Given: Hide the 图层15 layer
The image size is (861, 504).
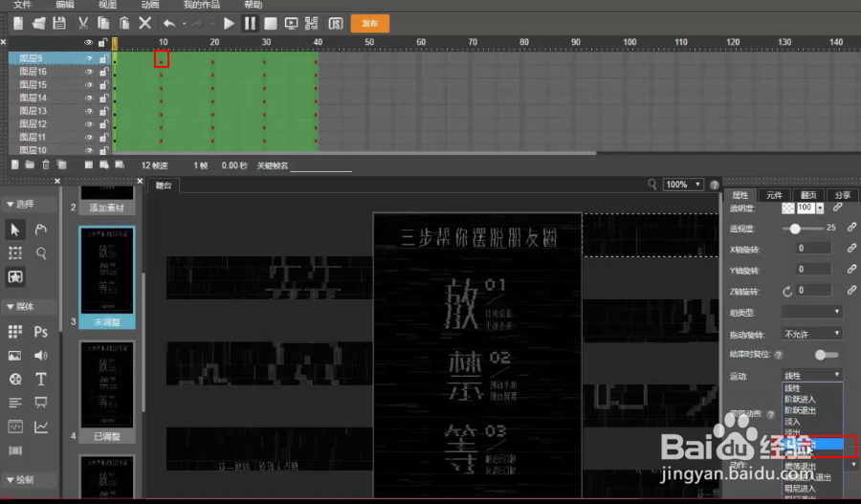Looking at the screenshot, I should point(89,85).
